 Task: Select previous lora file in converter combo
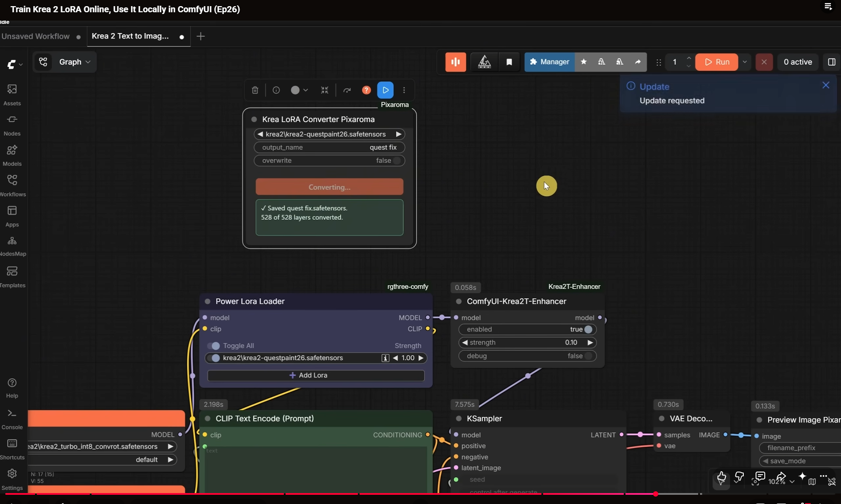click(x=260, y=134)
